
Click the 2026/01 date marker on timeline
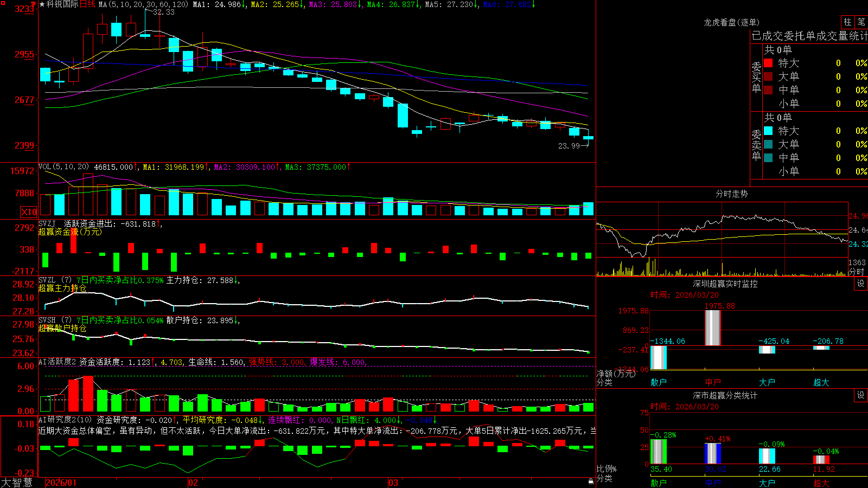tap(61, 483)
